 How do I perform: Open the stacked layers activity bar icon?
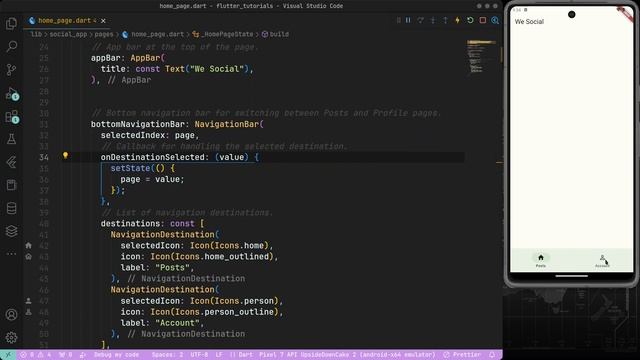(11, 231)
